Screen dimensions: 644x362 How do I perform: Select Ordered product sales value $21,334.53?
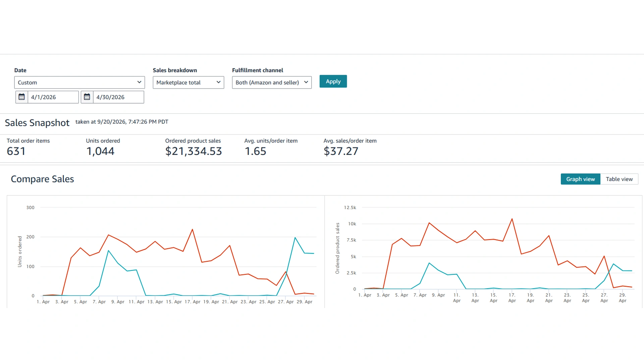(194, 151)
